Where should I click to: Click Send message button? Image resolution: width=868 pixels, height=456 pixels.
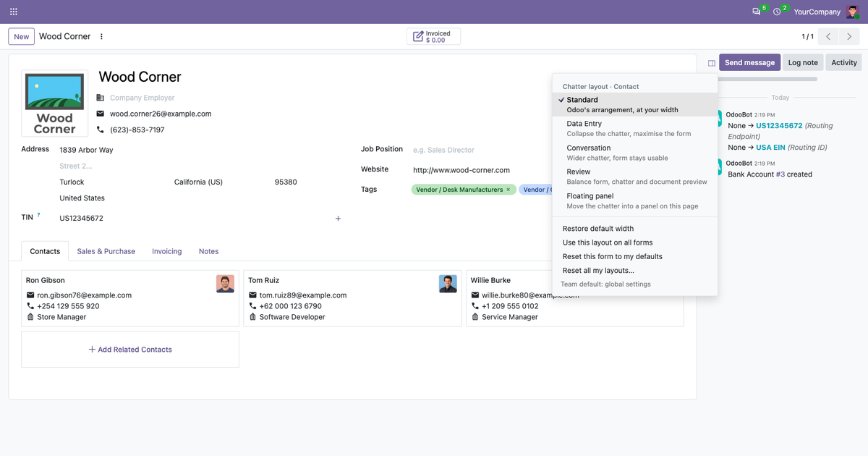(x=750, y=63)
